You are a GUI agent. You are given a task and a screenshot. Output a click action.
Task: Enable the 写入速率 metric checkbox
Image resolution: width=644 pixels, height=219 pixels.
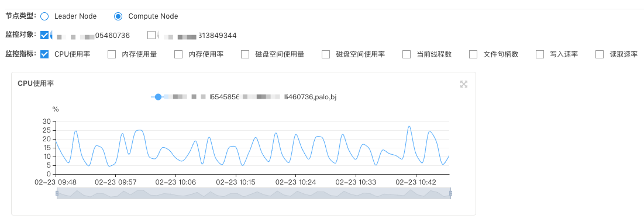tap(540, 54)
